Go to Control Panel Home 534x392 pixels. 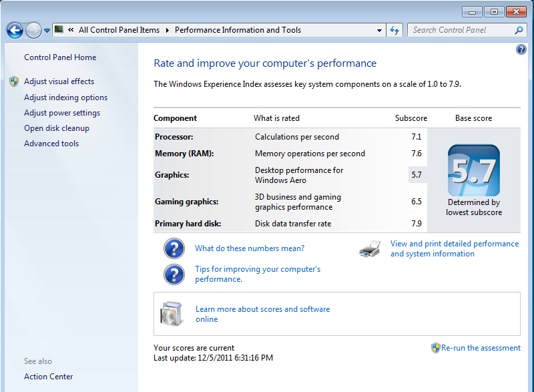(x=60, y=57)
